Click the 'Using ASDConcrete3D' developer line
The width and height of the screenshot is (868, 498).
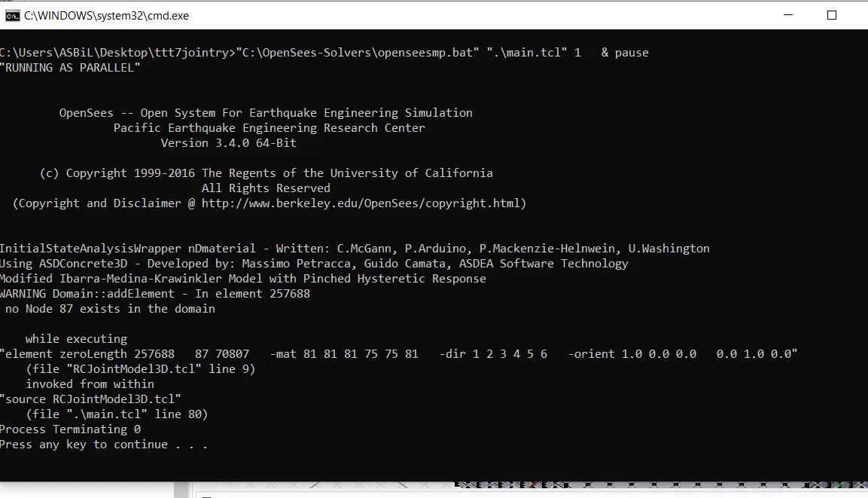click(x=314, y=264)
